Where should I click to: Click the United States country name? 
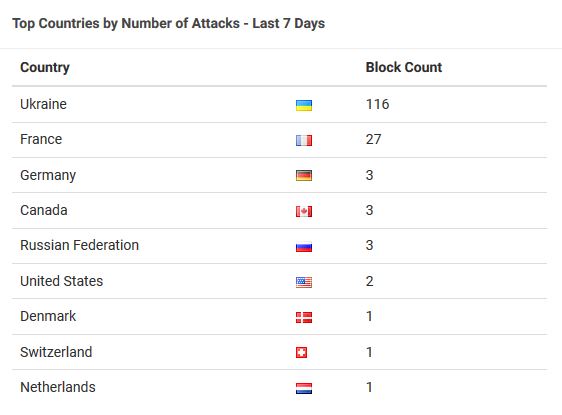62,281
